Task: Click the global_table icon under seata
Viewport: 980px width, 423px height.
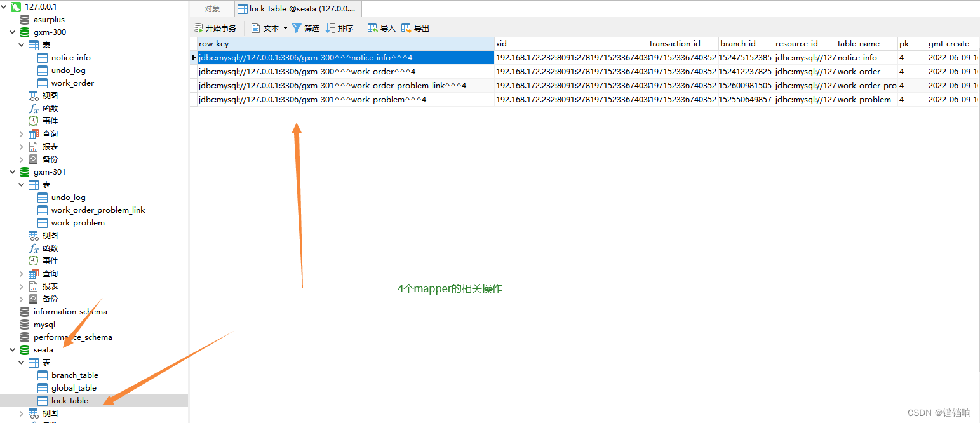Action: click(x=43, y=388)
